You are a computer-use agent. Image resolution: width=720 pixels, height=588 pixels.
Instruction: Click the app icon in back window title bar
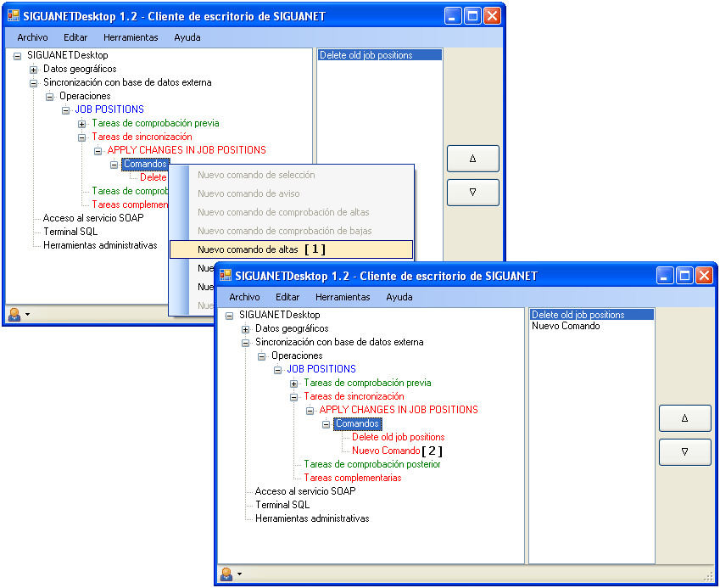(x=14, y=15)
